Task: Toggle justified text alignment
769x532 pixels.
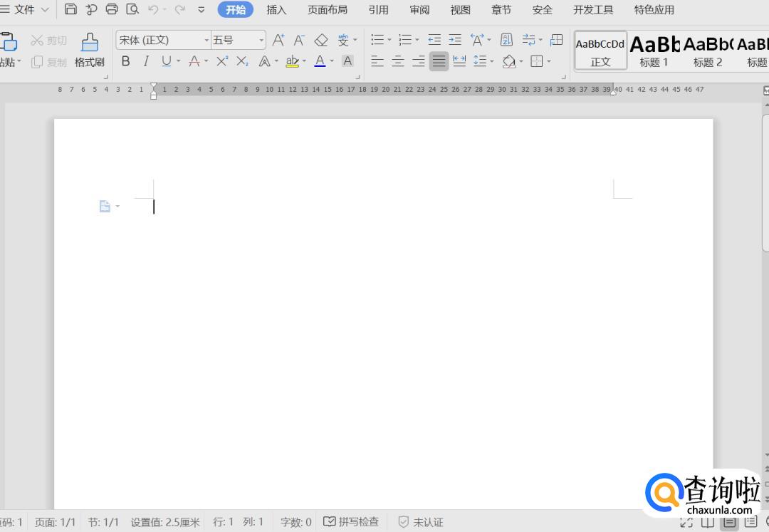Action: coord(439,61)
